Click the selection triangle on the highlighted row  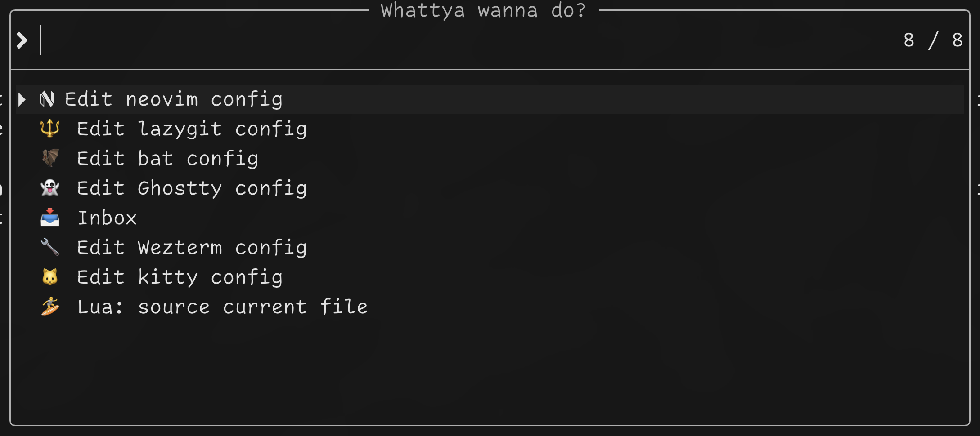tap(22, 99)
